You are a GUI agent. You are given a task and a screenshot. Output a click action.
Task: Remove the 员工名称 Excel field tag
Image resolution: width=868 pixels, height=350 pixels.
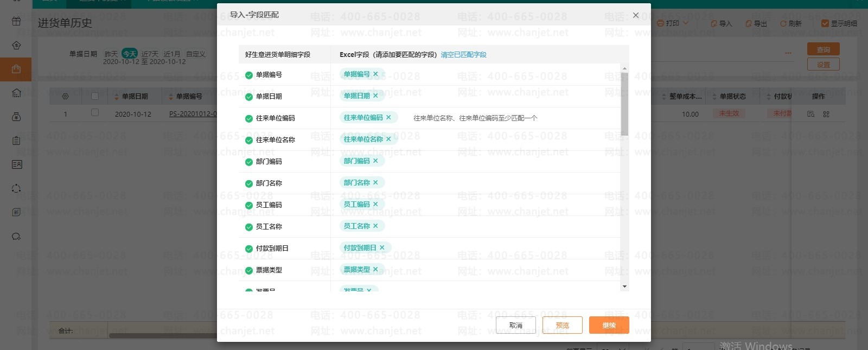point(375,226)
